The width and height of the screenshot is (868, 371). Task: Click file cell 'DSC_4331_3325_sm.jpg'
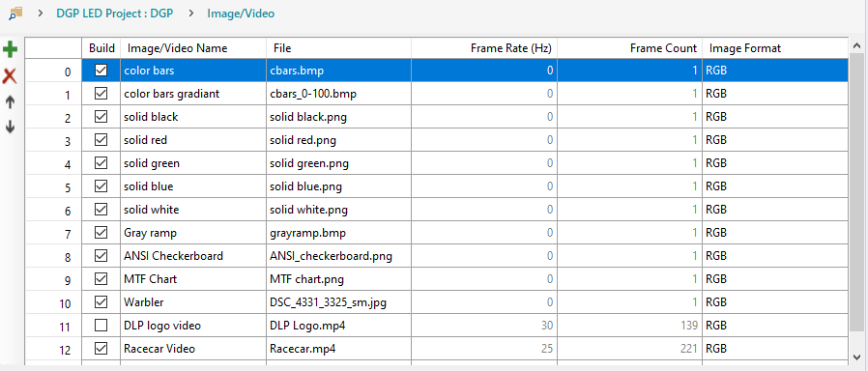(338, 303)
